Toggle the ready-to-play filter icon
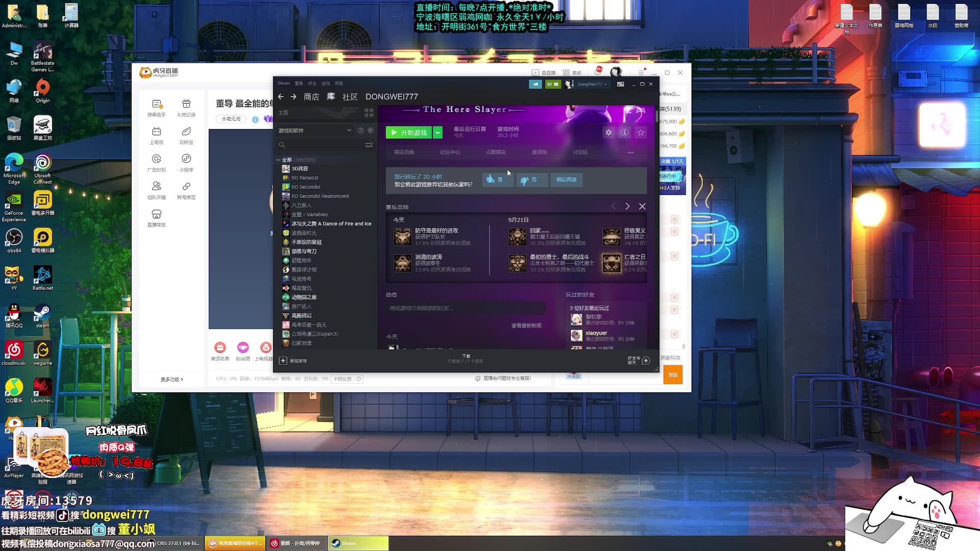Image resolution: width=980 pixels, height=551 pixels. [x=371, y=131]
